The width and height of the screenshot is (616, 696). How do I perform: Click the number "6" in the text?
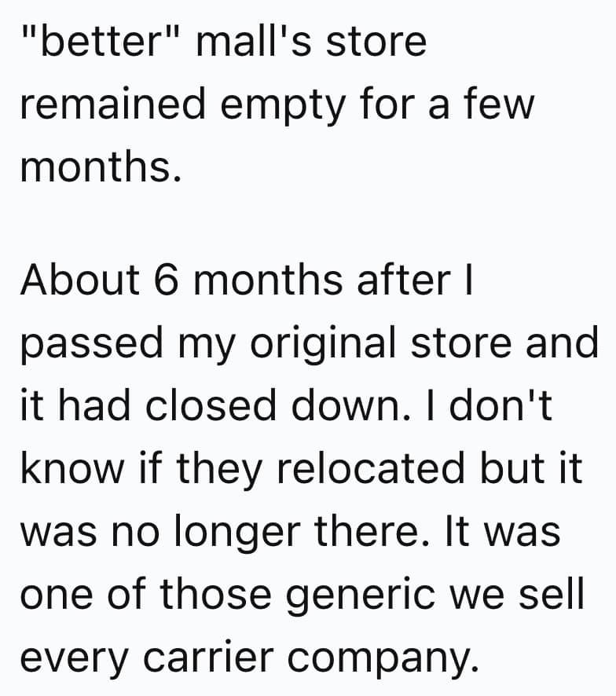point(166,279)
